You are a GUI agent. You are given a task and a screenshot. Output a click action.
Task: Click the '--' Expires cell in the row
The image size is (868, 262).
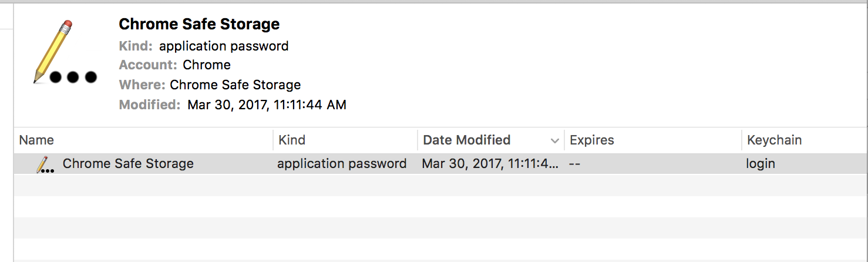click(x=575, y=164)
